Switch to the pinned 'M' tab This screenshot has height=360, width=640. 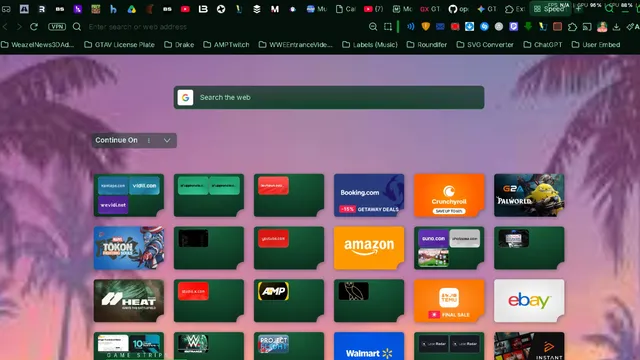(x=275, y=9)
